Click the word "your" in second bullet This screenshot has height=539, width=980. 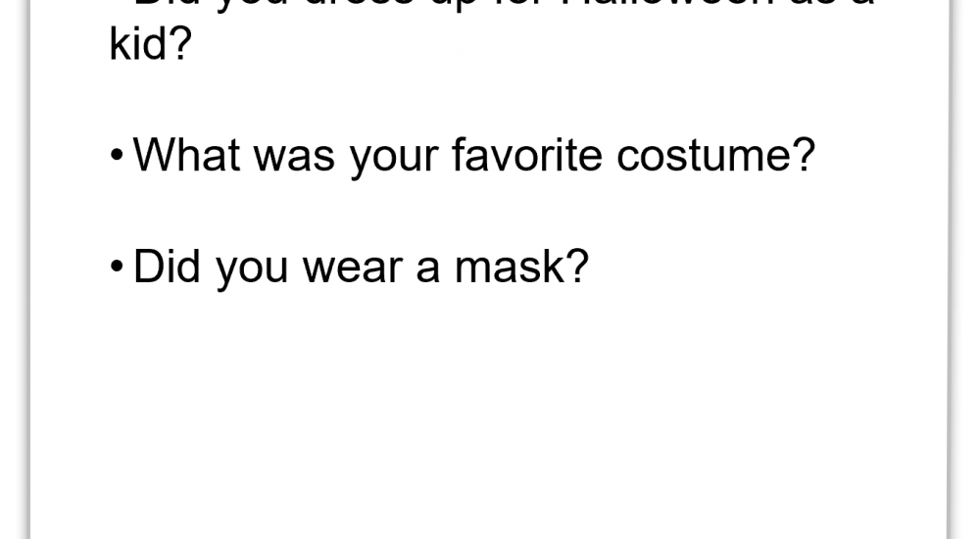tap(394, 160)
